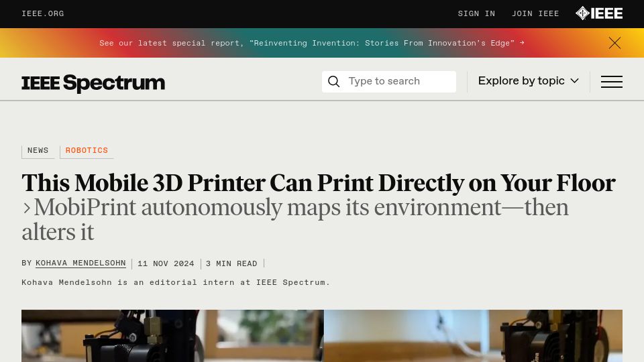Click SIGN IN
Image resolution: width=644 pixels, height=362 pixels.
(x=476, y=13)
